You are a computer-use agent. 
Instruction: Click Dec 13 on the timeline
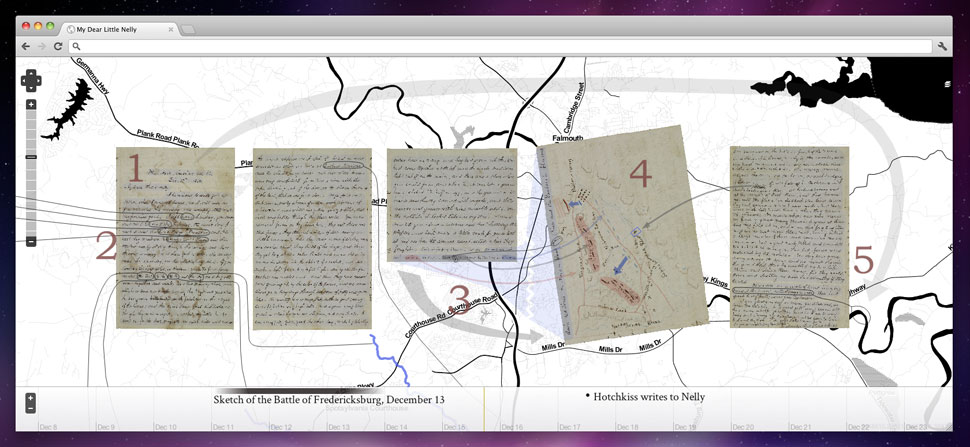click(338, 427)
